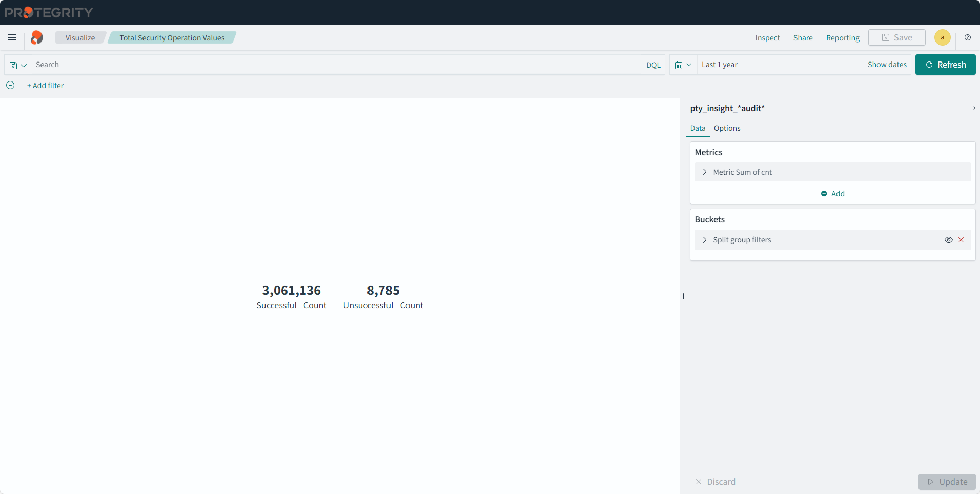Image resolution: width=980 pixels, height=494 pixels.
Task: Click in the Search query field
Action: pos(336,65)
